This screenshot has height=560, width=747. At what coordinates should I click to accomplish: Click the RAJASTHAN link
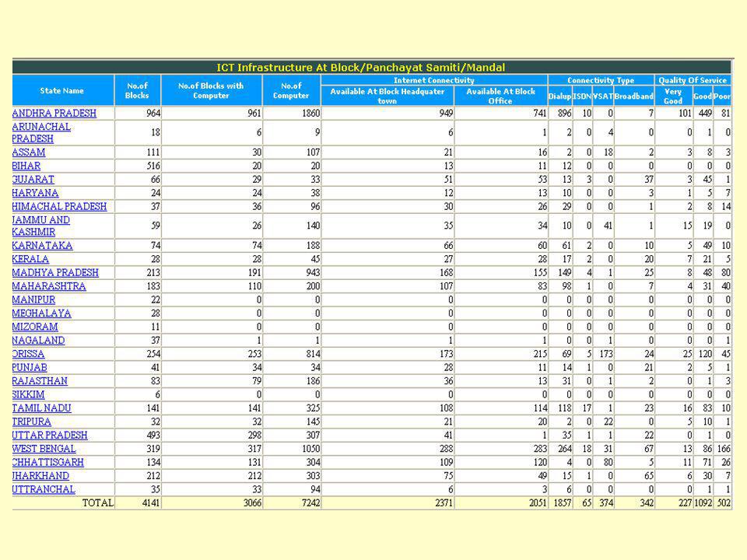coord(40,381)
